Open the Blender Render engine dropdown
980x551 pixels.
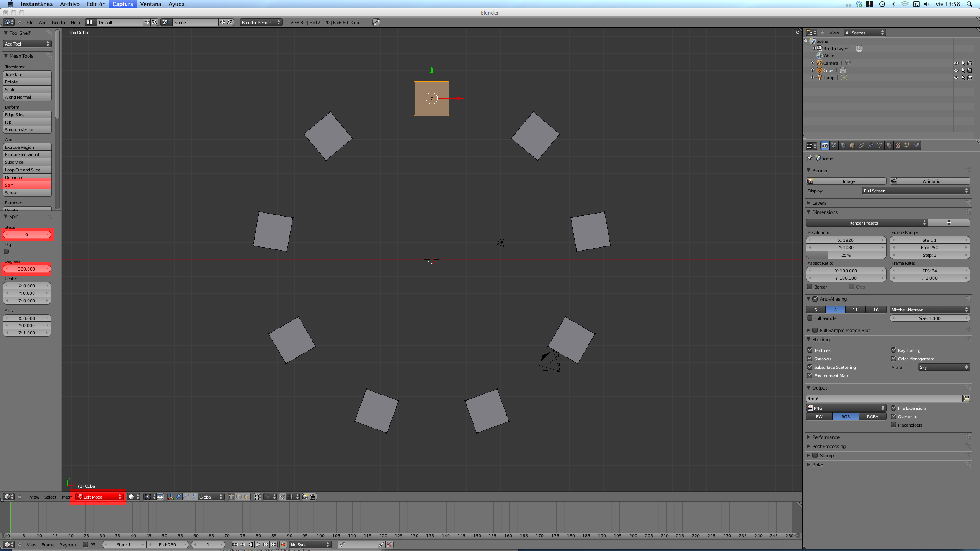[x=261, y=22]
